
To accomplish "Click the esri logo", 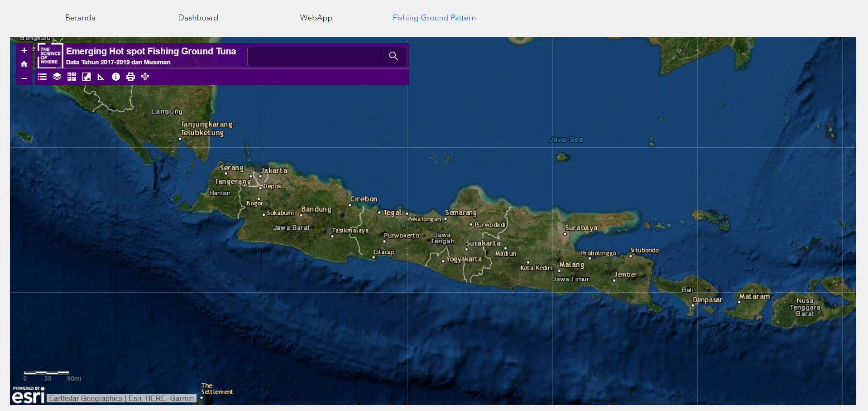I will click(x=28, y=396).
